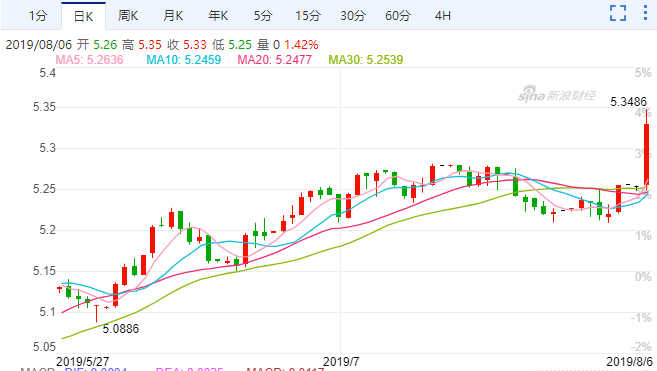
Task: Click the MA20: 5.2477 indicator label
Action: [x=274, y=60]
